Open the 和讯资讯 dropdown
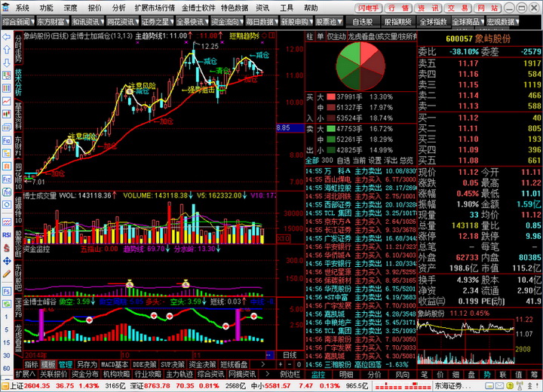 click(x=88, y=22)
